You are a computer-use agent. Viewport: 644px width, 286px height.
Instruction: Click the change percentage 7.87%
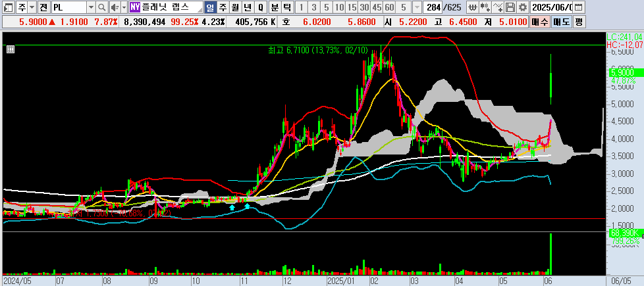(106, 22)
